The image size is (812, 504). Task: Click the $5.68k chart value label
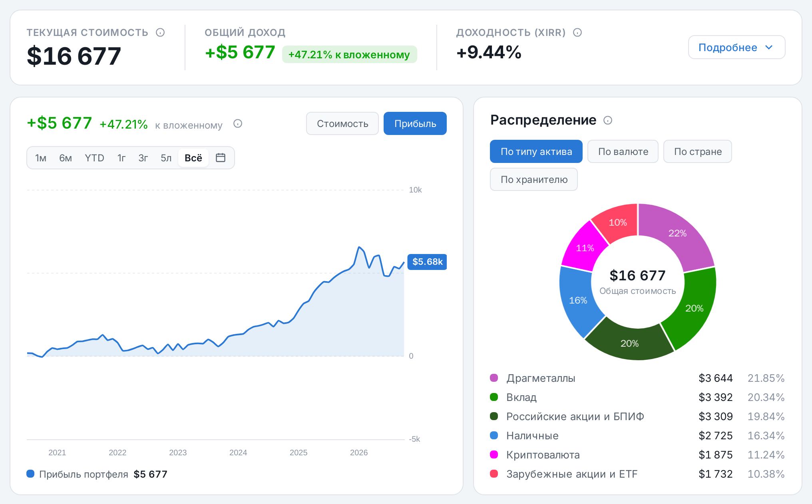point(427,262)
